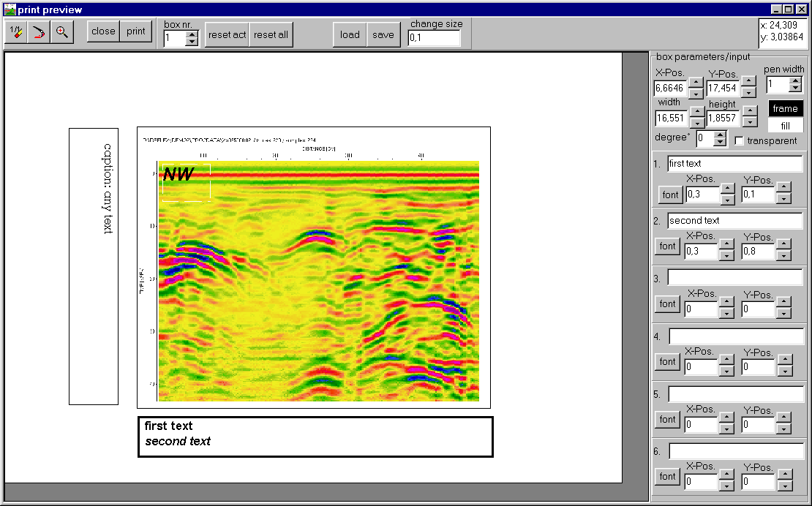The width and height of the screenshot is (812, 506).
Task: Click the change size input field
Action: [435, 38]
